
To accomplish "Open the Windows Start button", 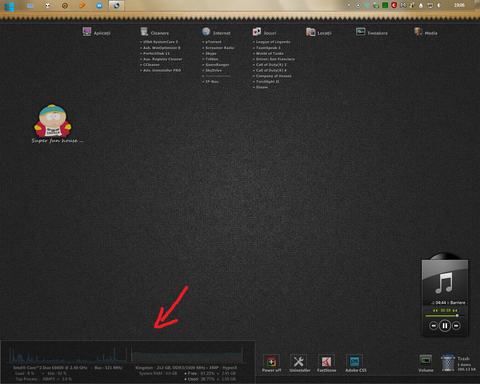I will (x=10, y=6).
